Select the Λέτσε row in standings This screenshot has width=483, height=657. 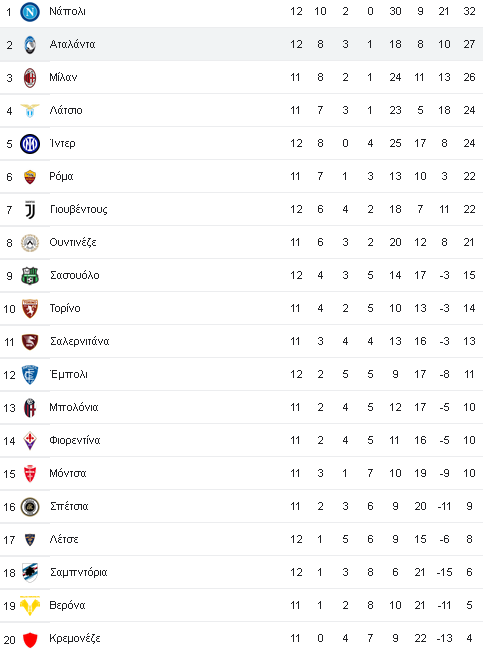(x=241, y=540)
